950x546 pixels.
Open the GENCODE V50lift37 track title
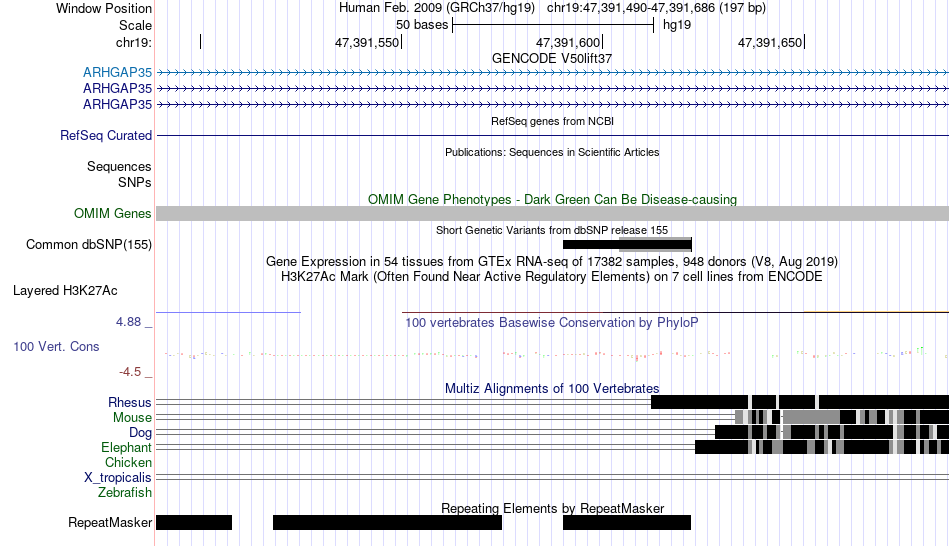pos(552,58)
